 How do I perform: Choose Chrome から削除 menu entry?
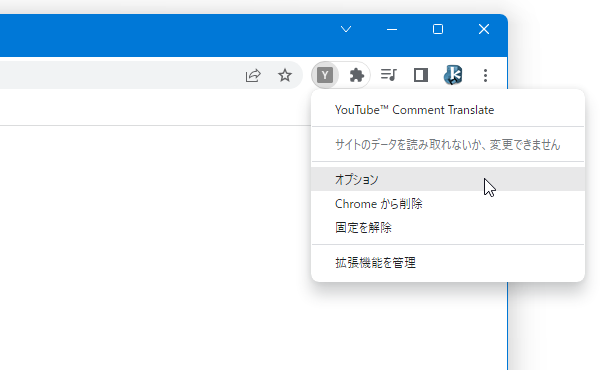pyautogui.click(x=448, y=204)
